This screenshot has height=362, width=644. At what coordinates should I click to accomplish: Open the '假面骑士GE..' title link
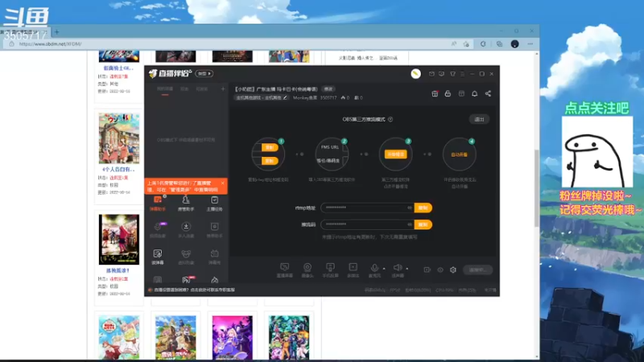118,68
